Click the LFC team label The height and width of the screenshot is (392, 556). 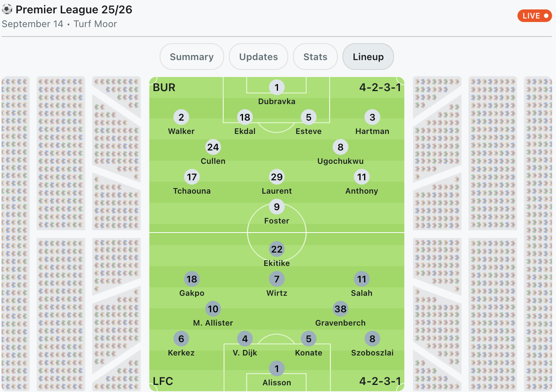[163, 381]
